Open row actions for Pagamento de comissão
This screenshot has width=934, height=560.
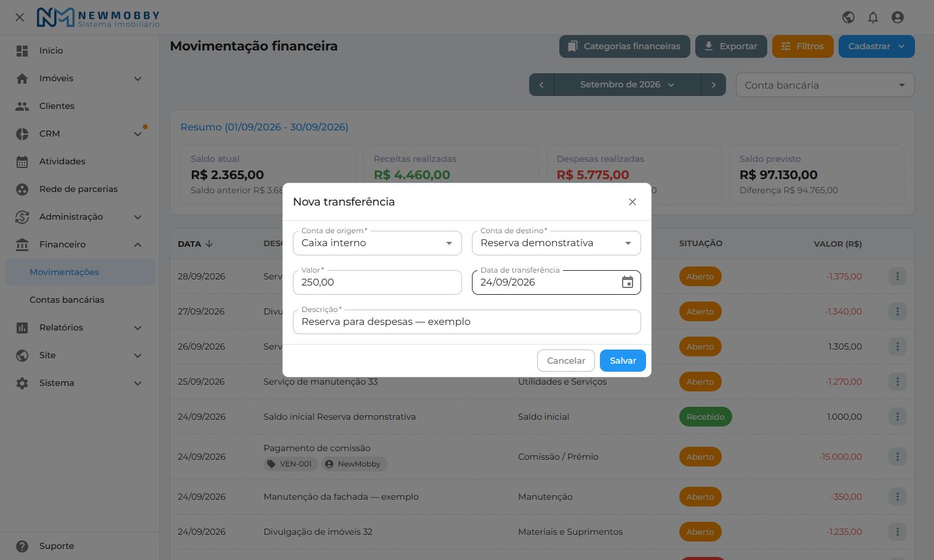coord(897,457)
